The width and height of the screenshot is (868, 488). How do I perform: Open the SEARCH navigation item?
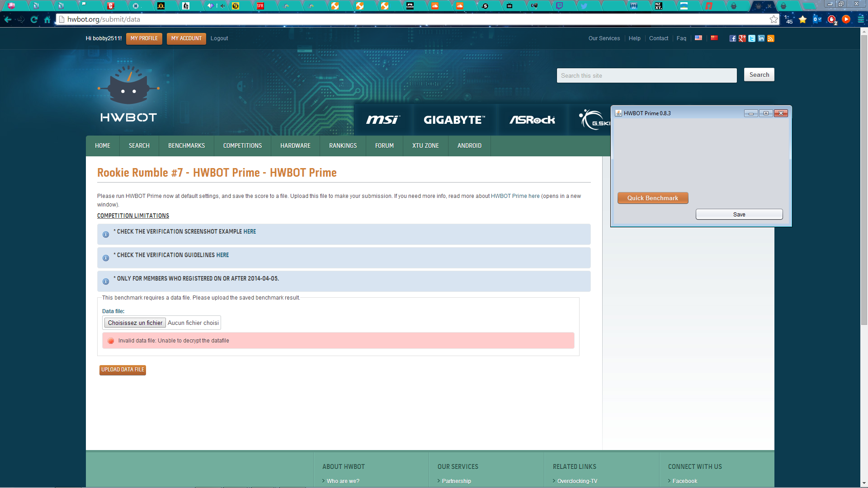[x=139, y=145]
